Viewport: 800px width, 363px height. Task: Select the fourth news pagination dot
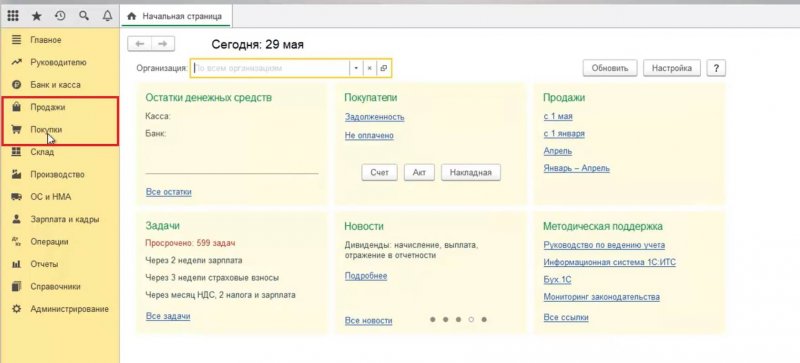click(471, 320)
